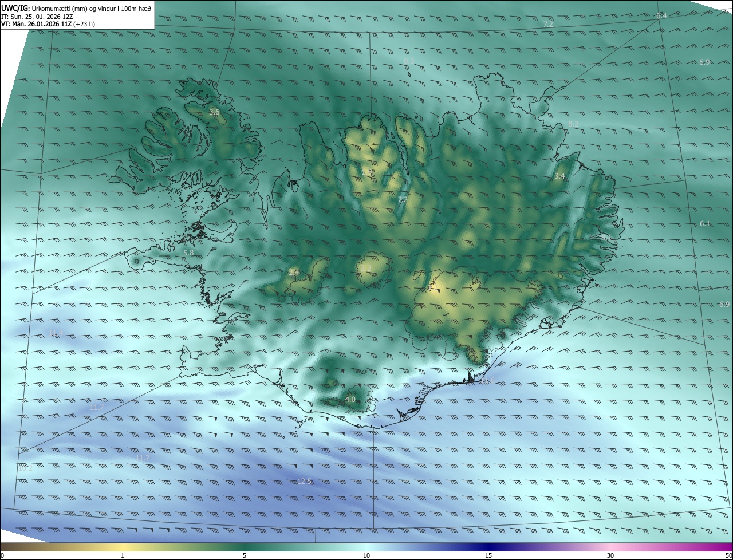
Task: Click the 5 tick on the colour scale
Action: 245,555
